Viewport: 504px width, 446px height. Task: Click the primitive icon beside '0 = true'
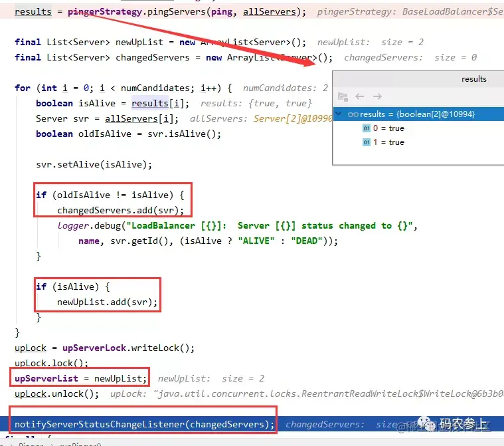click(x=367, y=128)
